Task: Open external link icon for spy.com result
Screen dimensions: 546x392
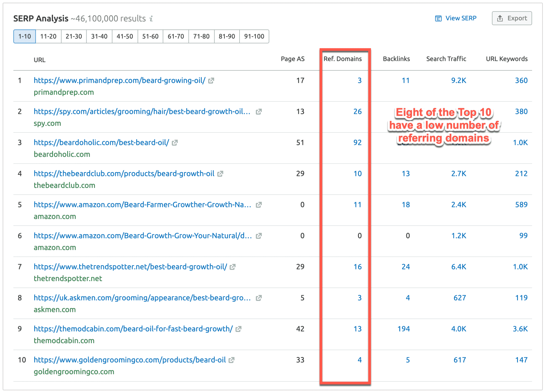Action: 259,112
